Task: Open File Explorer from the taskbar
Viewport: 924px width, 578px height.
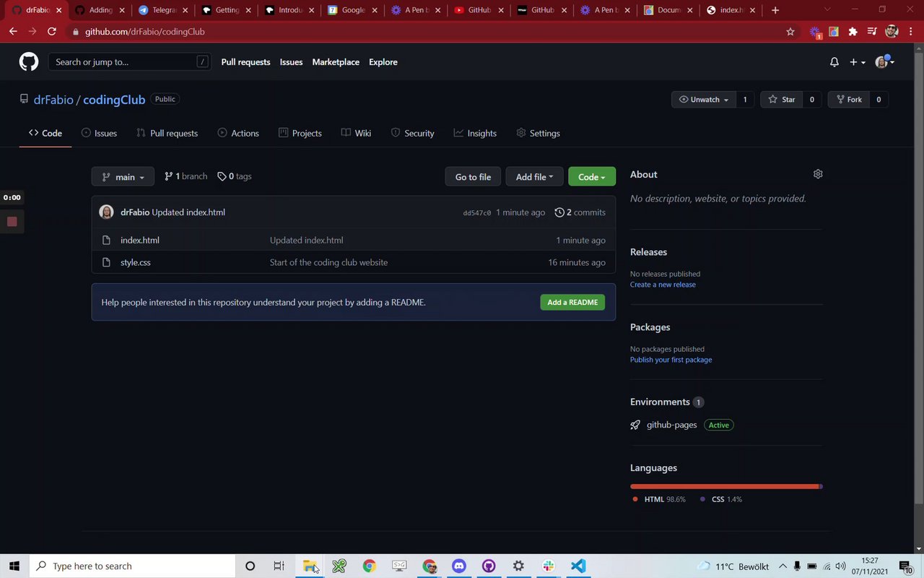Action: [310, 566]
